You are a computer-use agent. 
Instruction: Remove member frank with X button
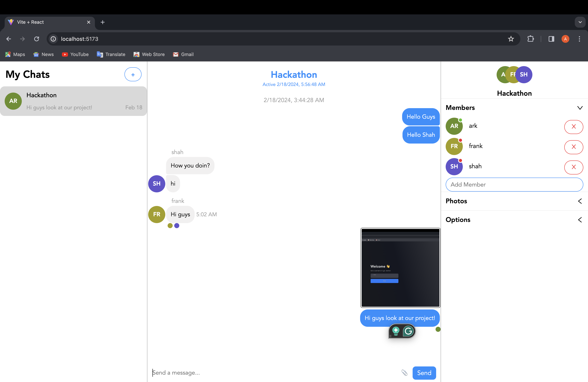(x=573, y=147)
